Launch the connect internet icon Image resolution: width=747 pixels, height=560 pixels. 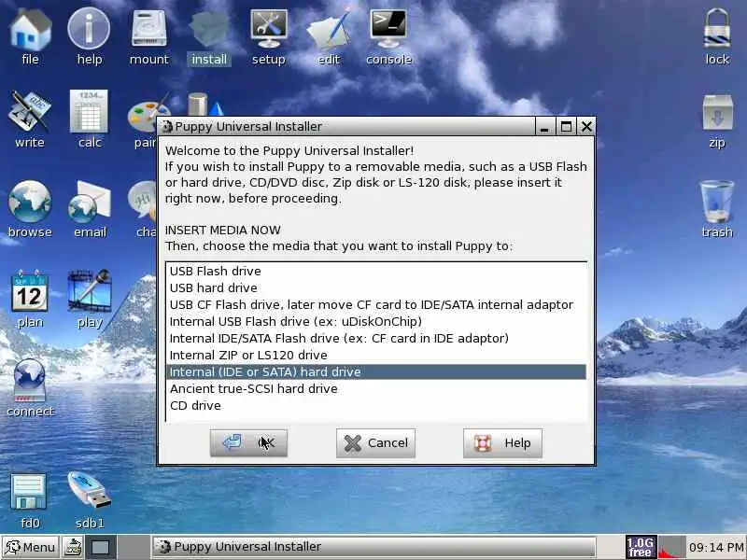coord(30,388)
